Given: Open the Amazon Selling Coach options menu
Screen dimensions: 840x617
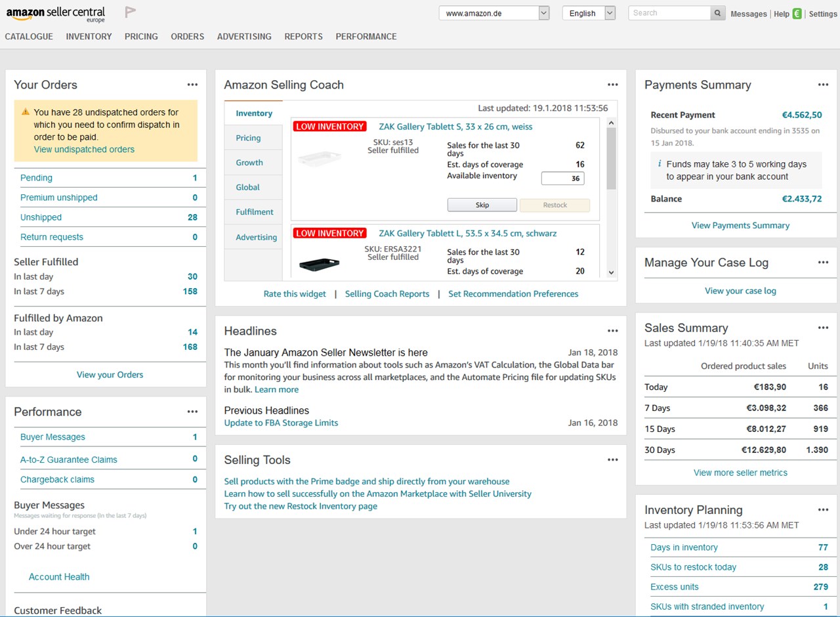Looking at the screenshot, I should [613, 85].
